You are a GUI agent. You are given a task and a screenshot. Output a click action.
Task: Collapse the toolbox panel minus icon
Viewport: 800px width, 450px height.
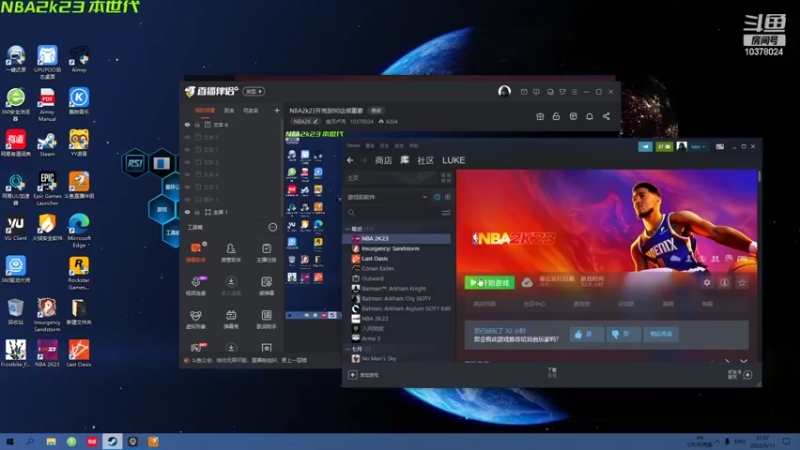pyautogui.click(x=272, y=228)
